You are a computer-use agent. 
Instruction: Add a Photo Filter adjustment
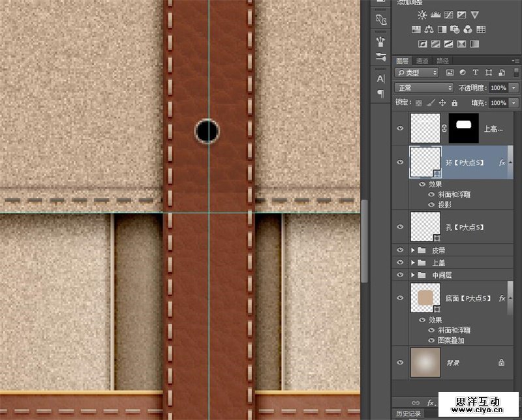(455, 29)
